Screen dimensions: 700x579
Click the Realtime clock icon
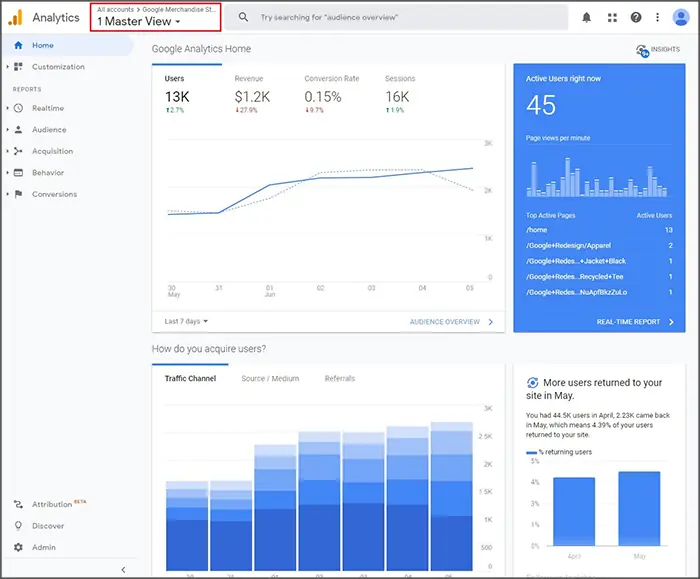[x=18, y=108]
